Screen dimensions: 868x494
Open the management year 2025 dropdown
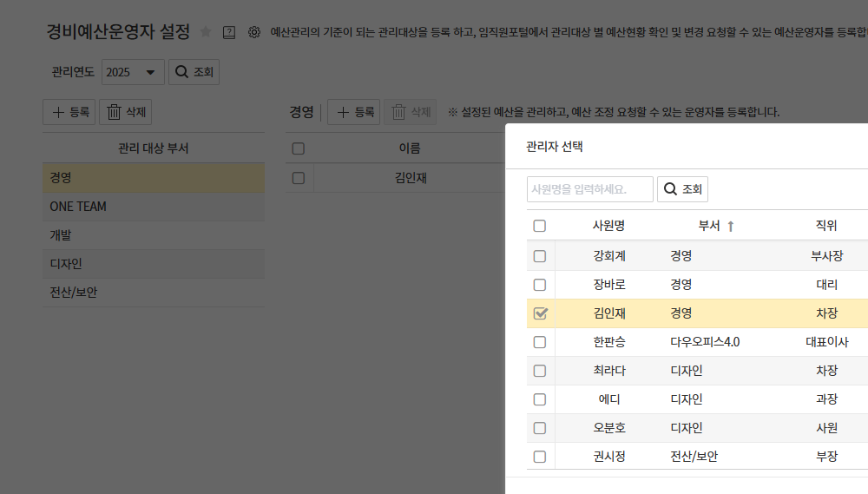[133, 72]
